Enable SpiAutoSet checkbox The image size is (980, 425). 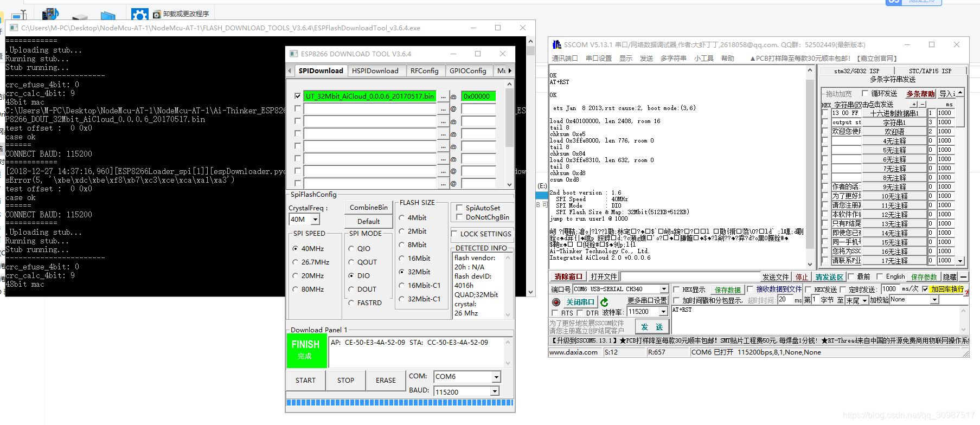[459, 208]
